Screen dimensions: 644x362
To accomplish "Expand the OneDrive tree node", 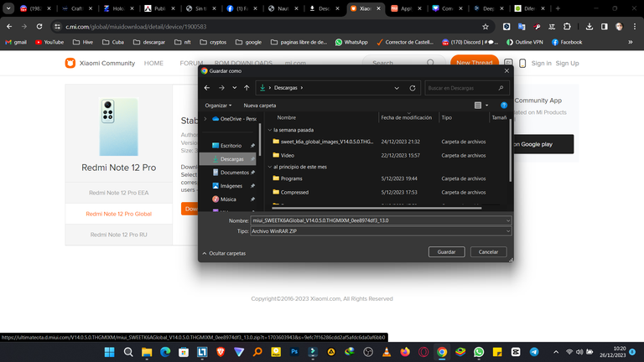I will click(205, 119).
